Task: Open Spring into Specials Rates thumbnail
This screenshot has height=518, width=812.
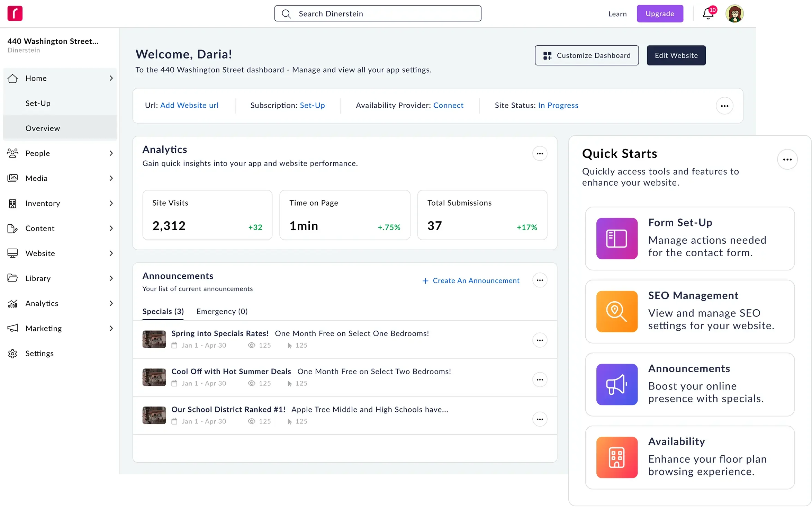Action: coord(154,339)
